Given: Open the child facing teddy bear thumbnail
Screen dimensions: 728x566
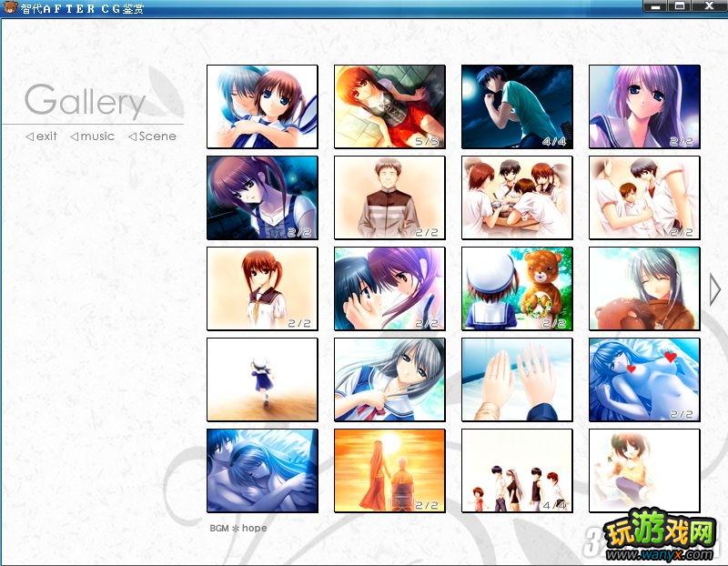Looking at the screenshot, I should click(x=517, y=288).
